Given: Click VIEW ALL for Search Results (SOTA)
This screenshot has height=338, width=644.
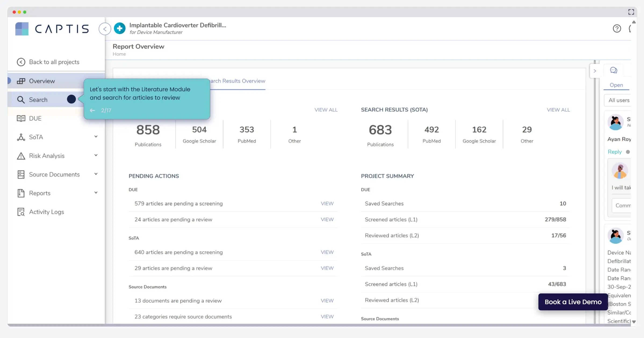Looking at the screenshot, I should pyautogui.click(x=558, y=110).
